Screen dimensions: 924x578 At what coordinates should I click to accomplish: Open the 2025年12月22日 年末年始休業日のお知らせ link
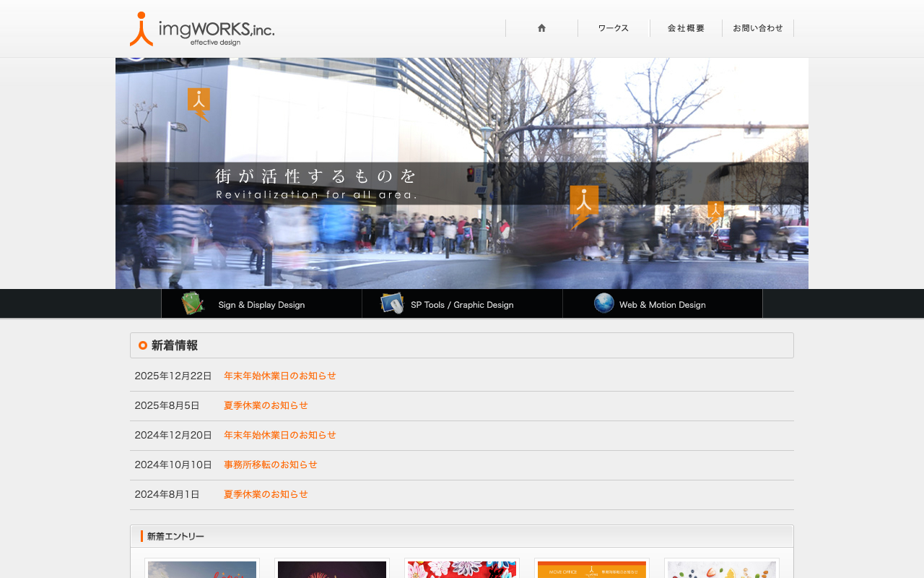(x=280, y=376)
